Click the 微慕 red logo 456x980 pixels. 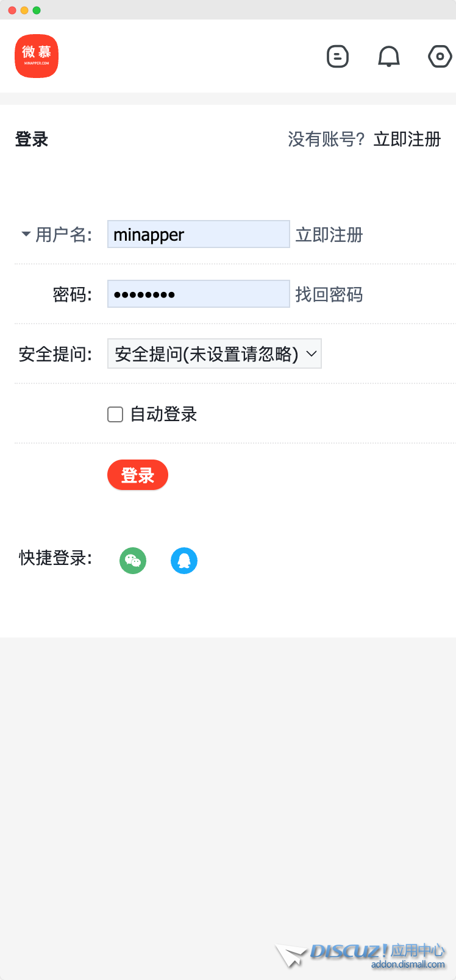click(37, 56)
